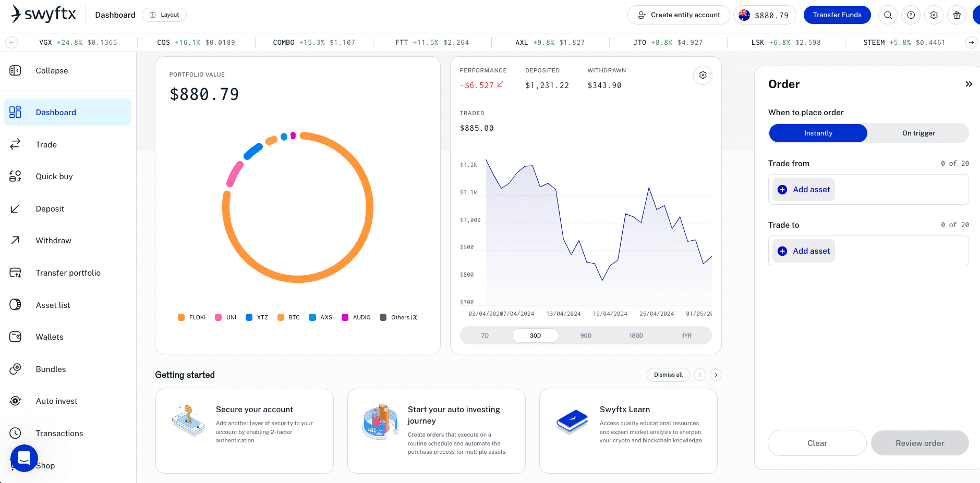The width and height of the screenshot is (980, 483).
Task: Go to previous Getting started card
Action: click(x=700, y=375)
